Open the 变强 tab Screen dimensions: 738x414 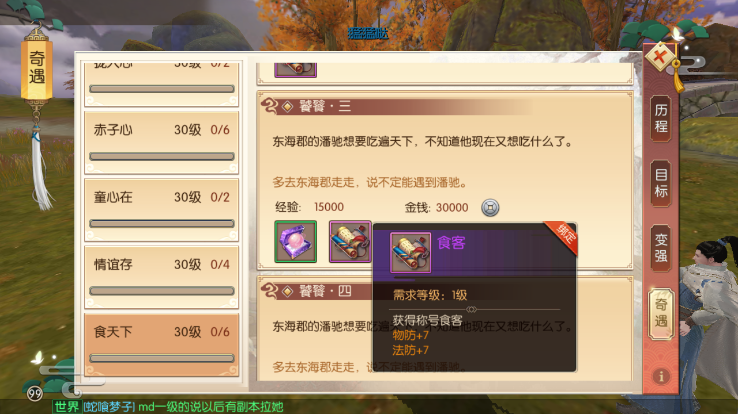click(661, 248)
